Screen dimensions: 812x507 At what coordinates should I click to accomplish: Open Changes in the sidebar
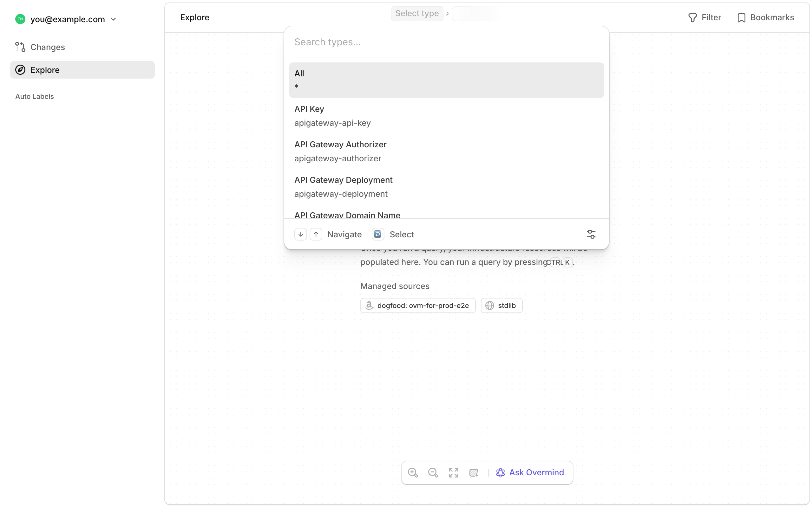tap(48, 47)
